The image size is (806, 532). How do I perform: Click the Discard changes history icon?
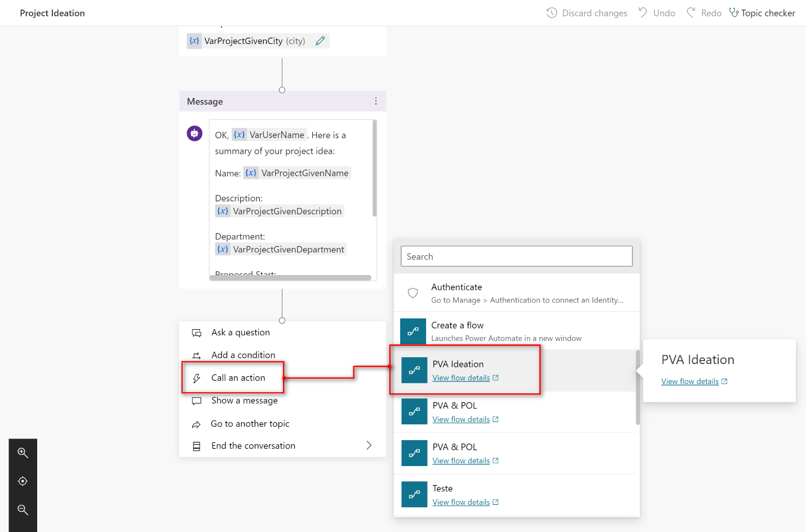(552, 12)
